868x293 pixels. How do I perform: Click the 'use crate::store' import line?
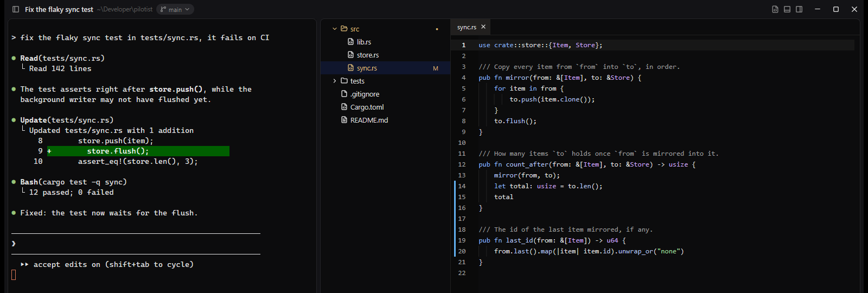540,45
